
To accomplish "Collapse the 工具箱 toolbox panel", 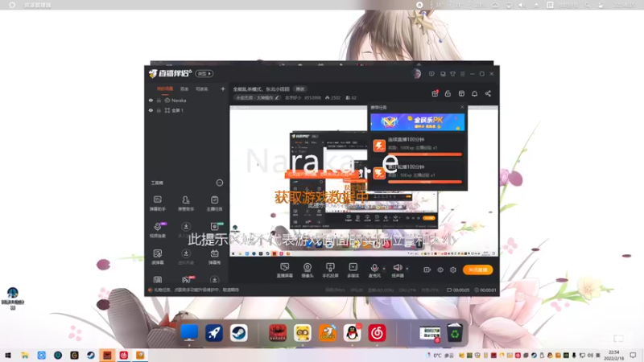I will (x=219, y=183).
